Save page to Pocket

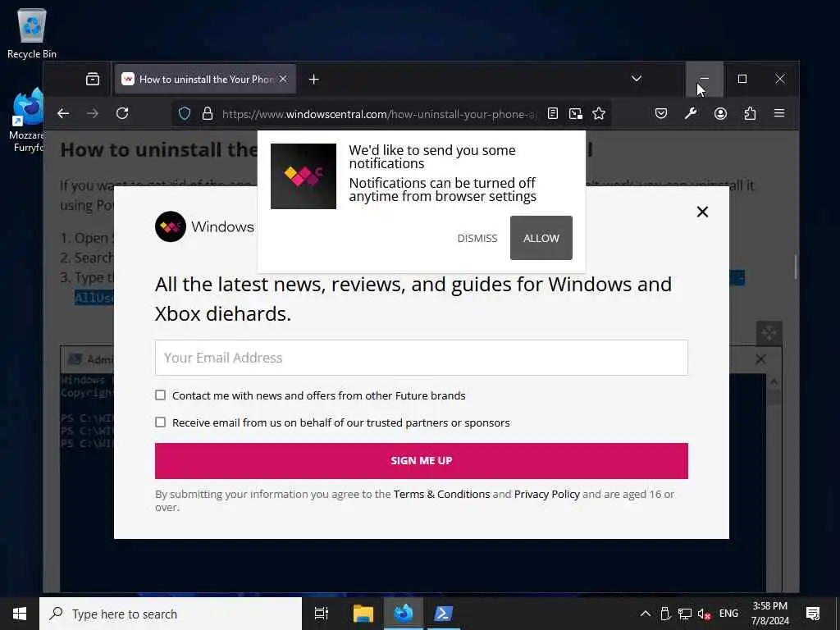click(661, 113)
